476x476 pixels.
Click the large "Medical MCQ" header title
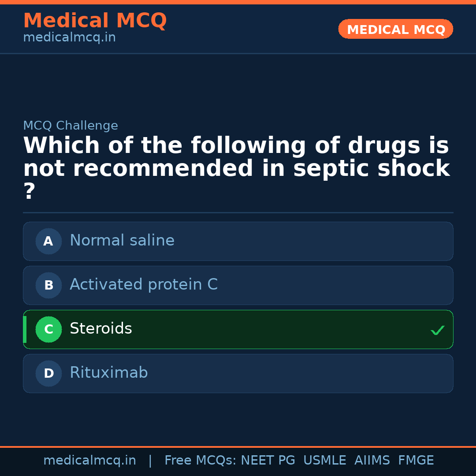(x=95, y=21)
